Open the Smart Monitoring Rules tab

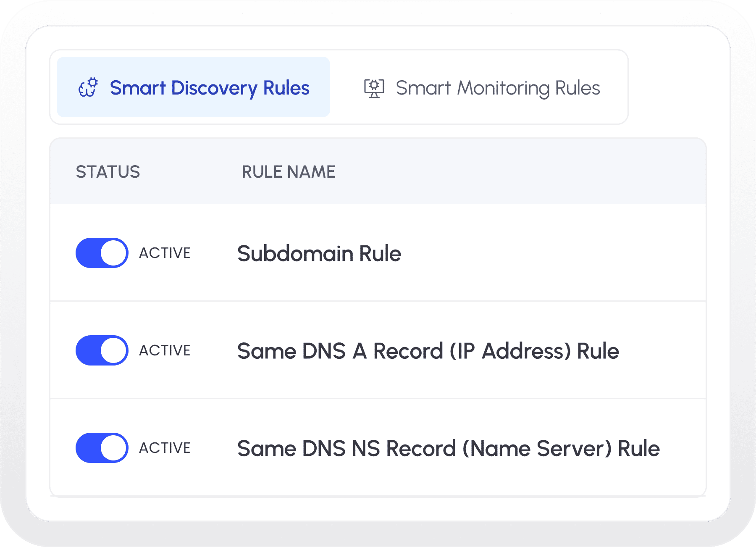pyautogui.click(x=481, y=88)
